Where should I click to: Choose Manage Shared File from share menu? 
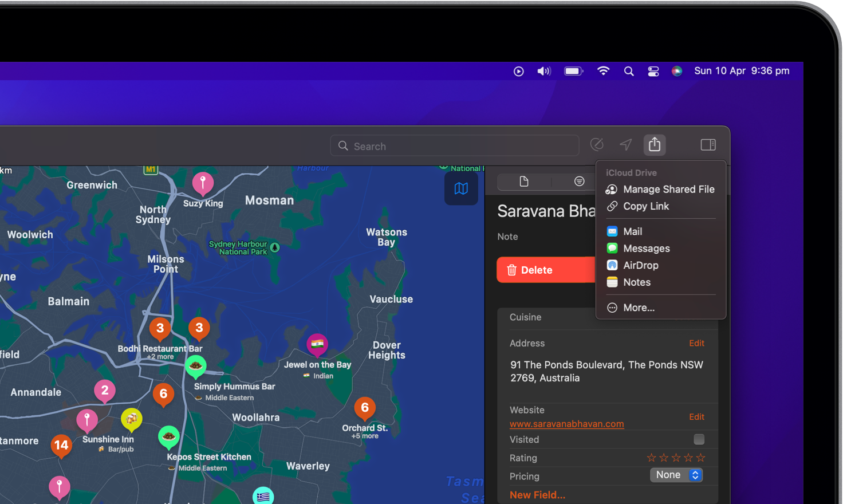coord(661,189)
